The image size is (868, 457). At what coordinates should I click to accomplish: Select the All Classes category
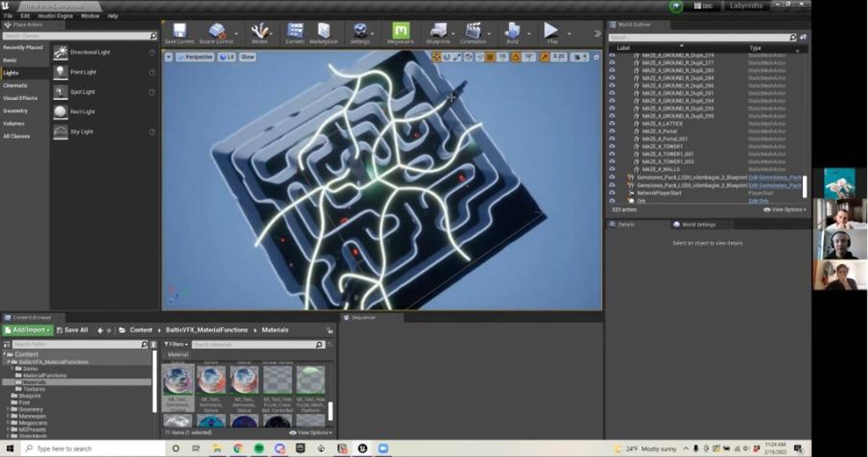[16, 136]
